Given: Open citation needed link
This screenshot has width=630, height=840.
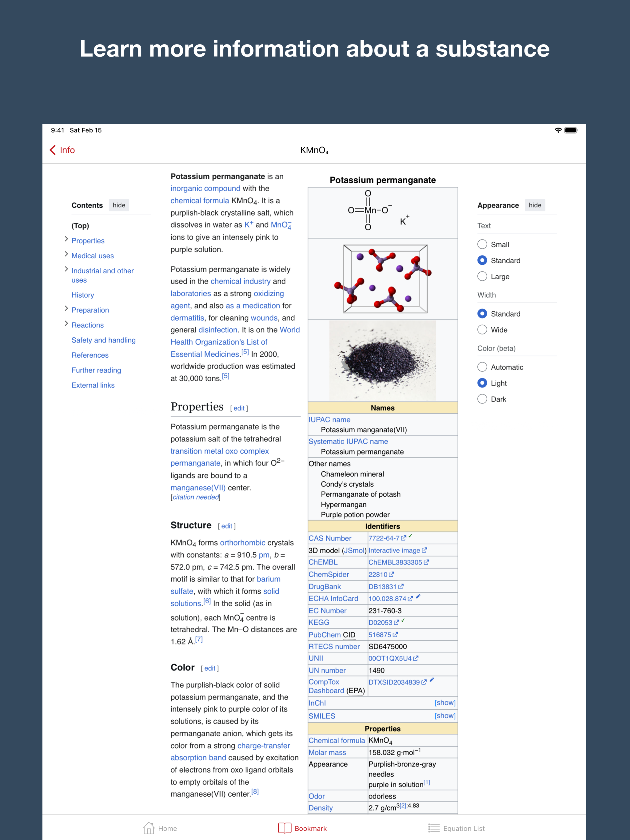Looking at the screenshot, I should click(x=196, y=497).
